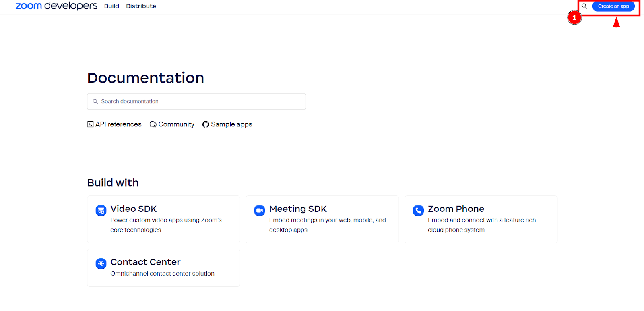The width and height of the screenshot is (644, 311).
Task: Click the Contact Center headset icon
Action: [x=101, y=263]
